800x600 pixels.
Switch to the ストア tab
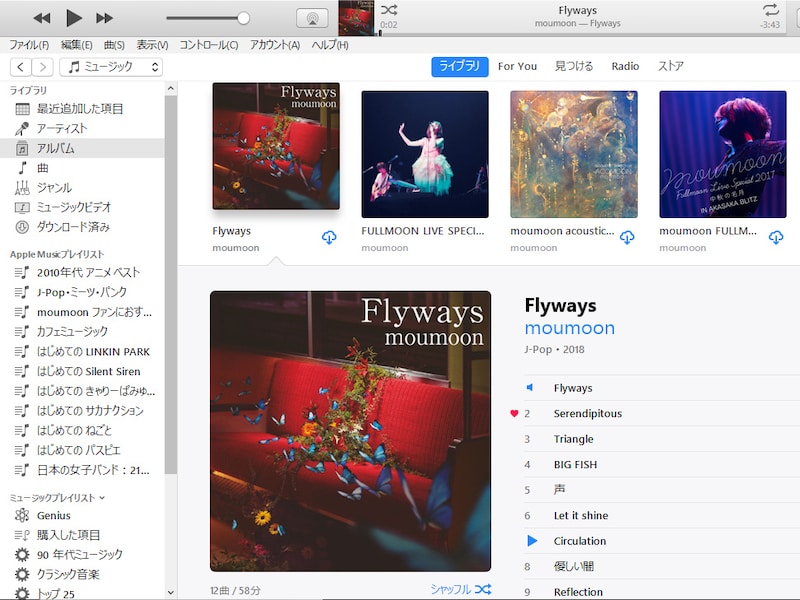click(x=670, y=66)
